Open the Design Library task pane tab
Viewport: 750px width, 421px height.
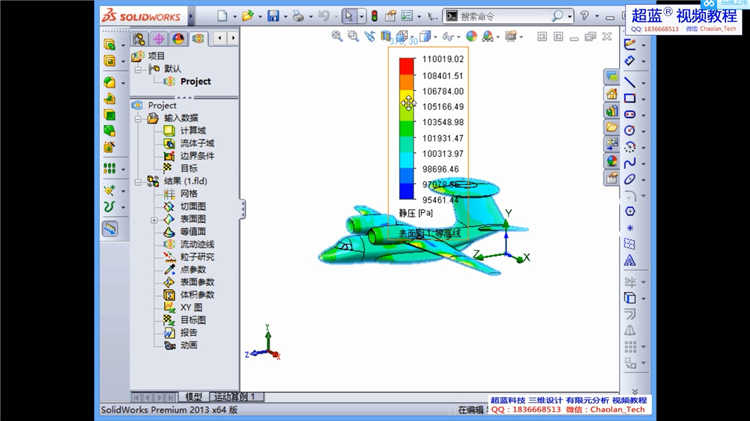click(612, 111)
